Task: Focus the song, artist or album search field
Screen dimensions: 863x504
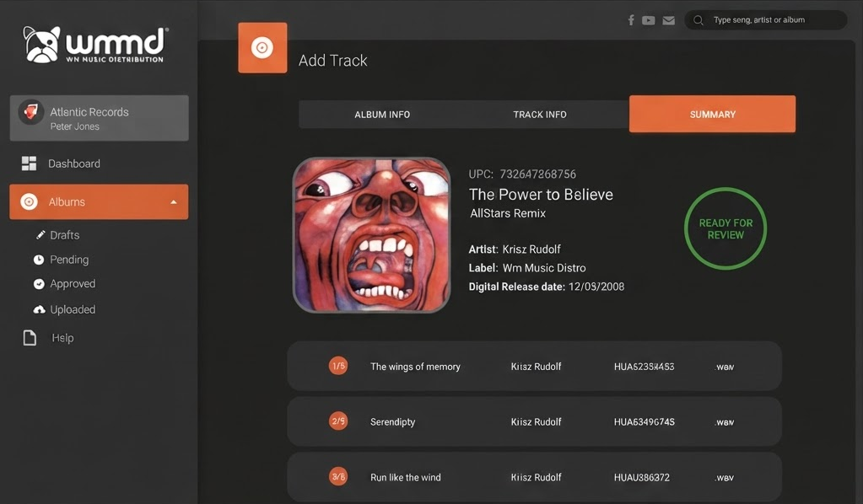Action: click(766, 20)
